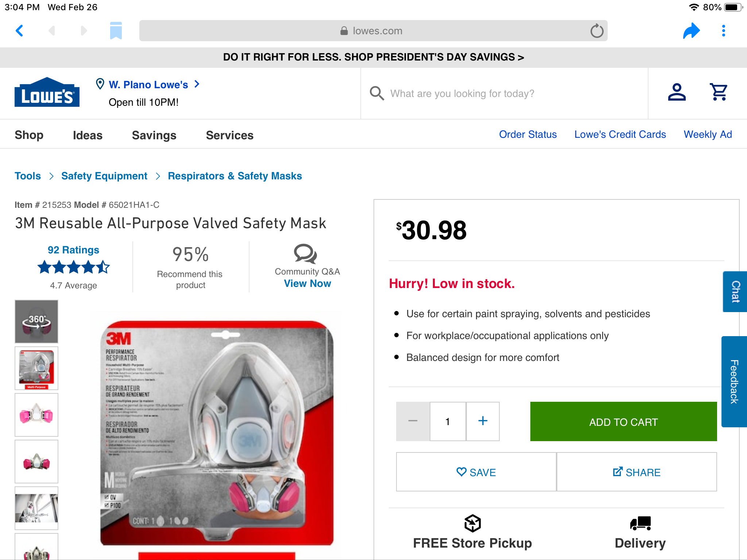Save item with the heart button
This screenshot has height=560, width=747.
[476, 472]
